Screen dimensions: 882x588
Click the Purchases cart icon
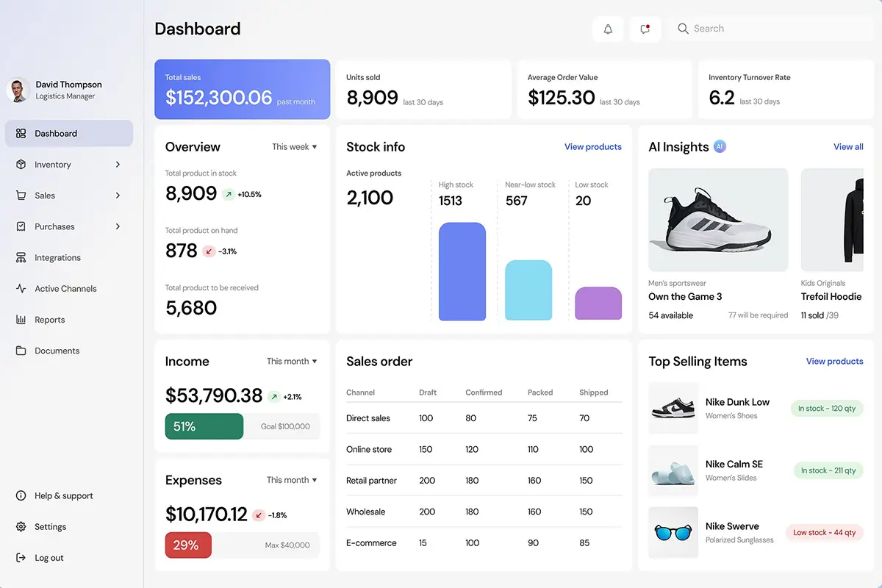[x=23, y=226]
